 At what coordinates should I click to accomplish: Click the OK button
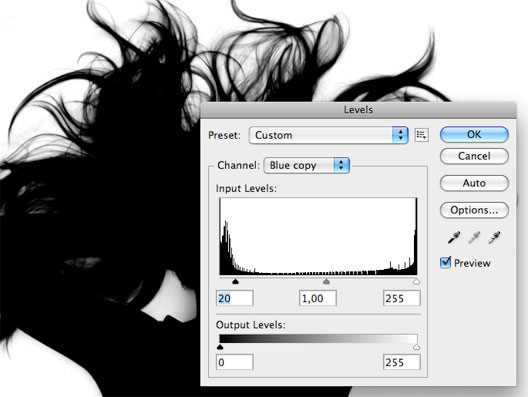point(474,135)
